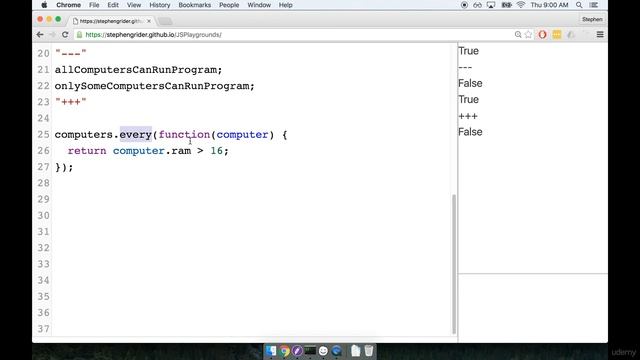Image resolution: width=640 pixels, height=360 pixels.
Task: Open the Chrome hamburger menu
Action: point(600,35)
